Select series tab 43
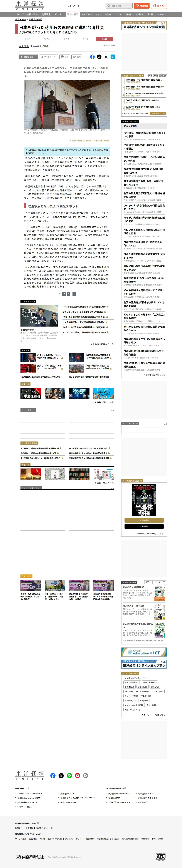Image resolution: width=182 pixels, height=868 pixels. tap(85, 39)
